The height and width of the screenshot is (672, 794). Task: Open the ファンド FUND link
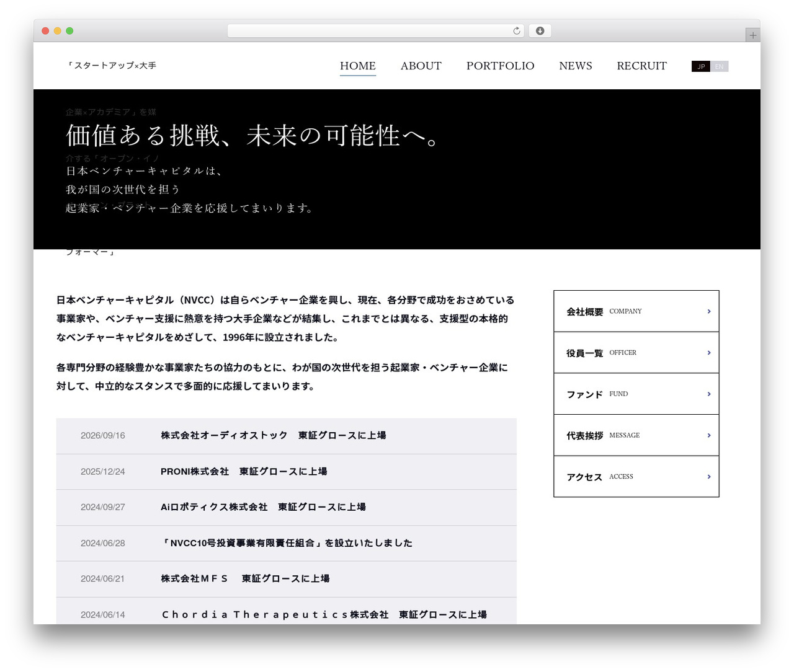(x=636, y=394)
